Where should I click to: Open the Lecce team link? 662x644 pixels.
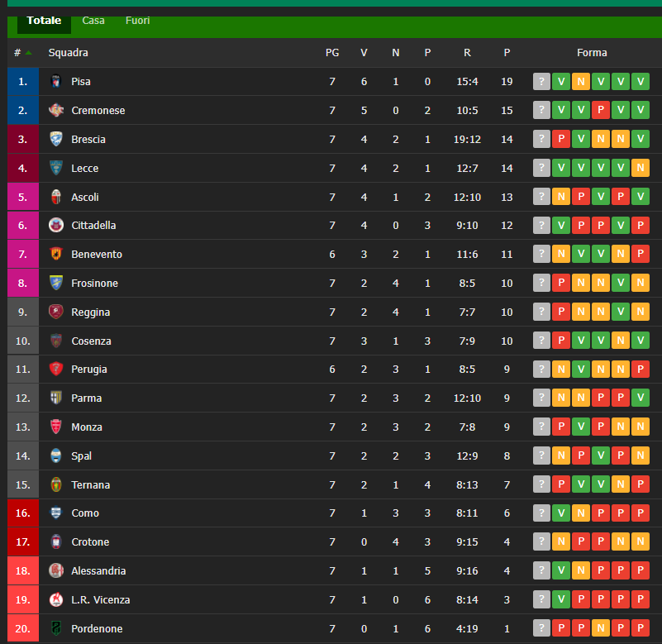85,168
